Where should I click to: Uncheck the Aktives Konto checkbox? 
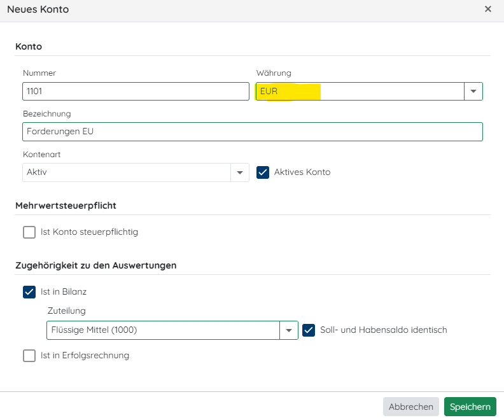tap(263, 172)
